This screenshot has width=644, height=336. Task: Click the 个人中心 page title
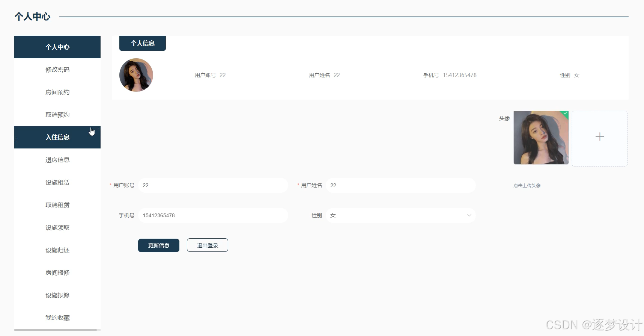(x=32, y=17)
